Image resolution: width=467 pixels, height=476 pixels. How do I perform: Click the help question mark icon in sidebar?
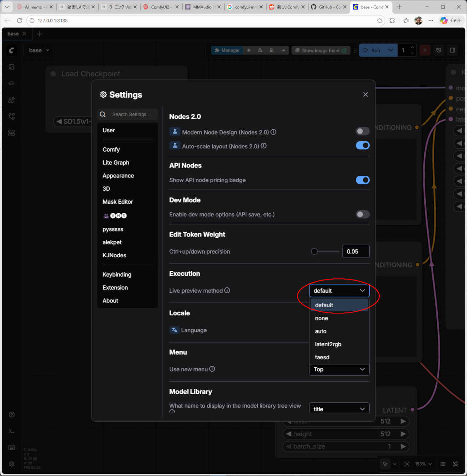tap(12, 414)
